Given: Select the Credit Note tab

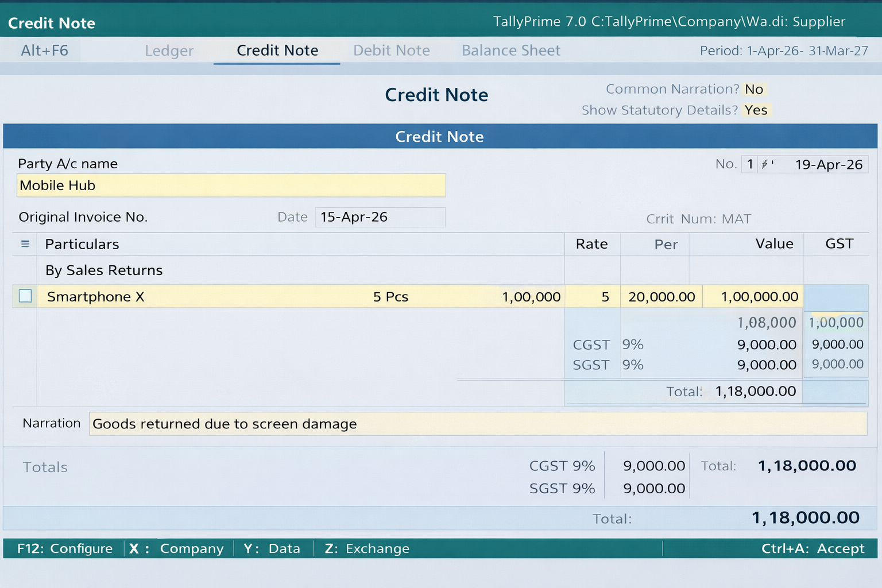Looking at the screenshot, I should 277,51.
